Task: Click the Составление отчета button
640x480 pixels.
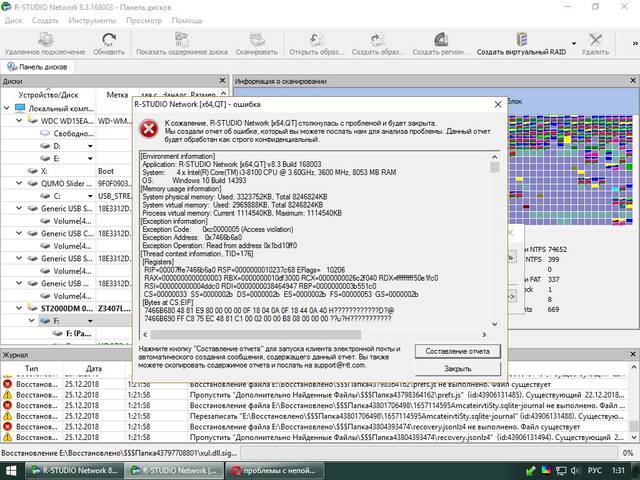Action: (458, 351)
